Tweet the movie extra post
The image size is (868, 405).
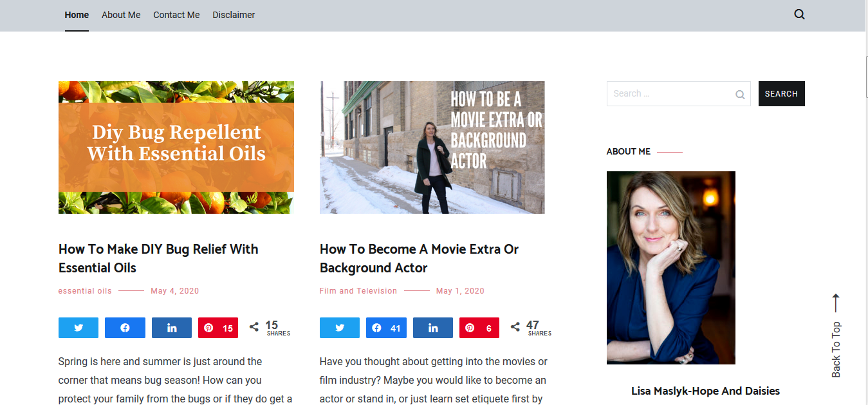(340, 328)
